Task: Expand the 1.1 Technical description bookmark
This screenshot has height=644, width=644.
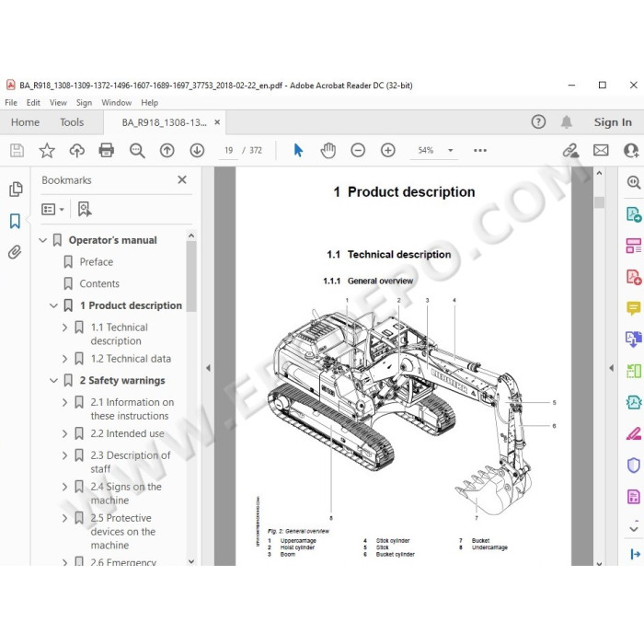Action: pos(64,328)
